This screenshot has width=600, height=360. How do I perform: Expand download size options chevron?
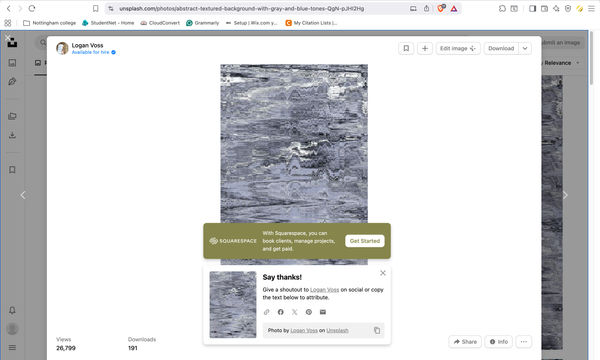[525, 48]
